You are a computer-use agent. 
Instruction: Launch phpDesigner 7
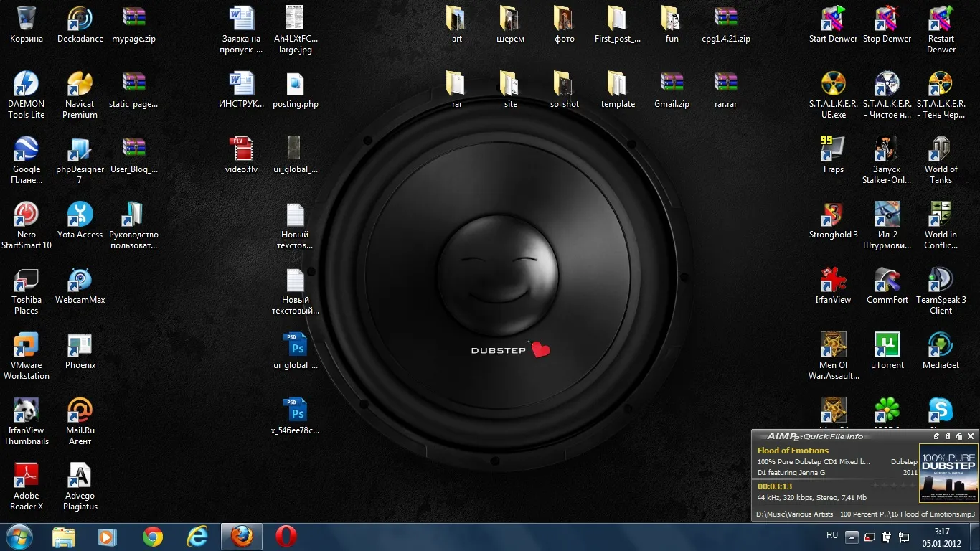click(x=80, y=160)
